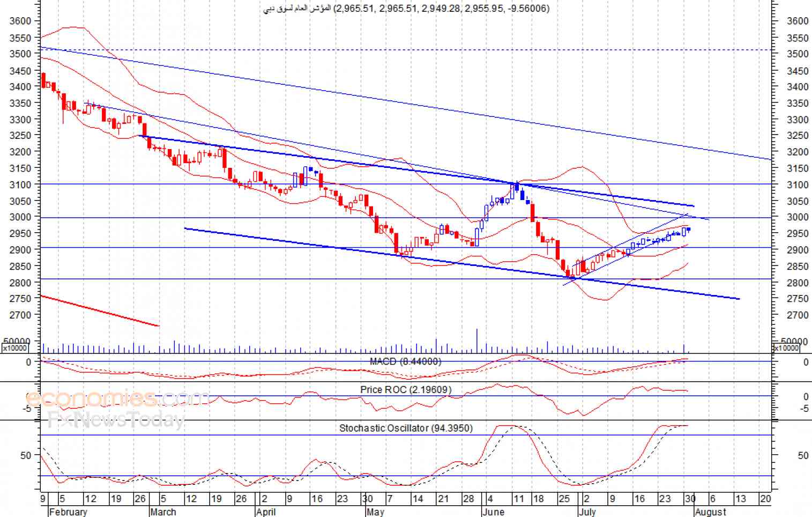This screenshot has height=517, width=812.
Task: Click the 3000 value on right price axis
Action: [x=798, y=217]
